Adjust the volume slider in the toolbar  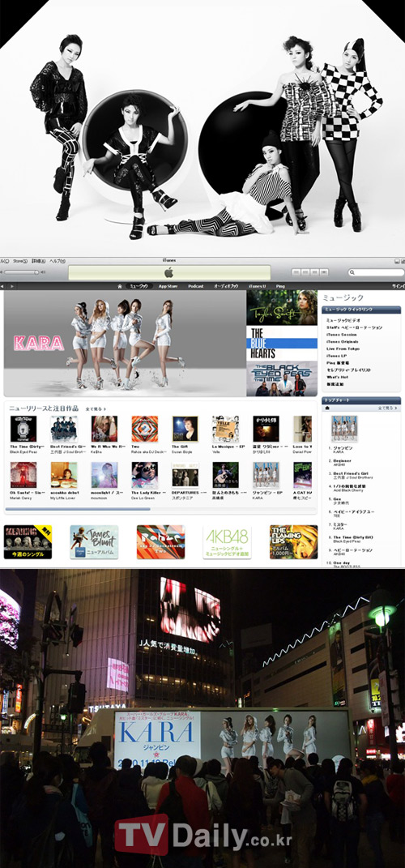[x=22, y=272]
